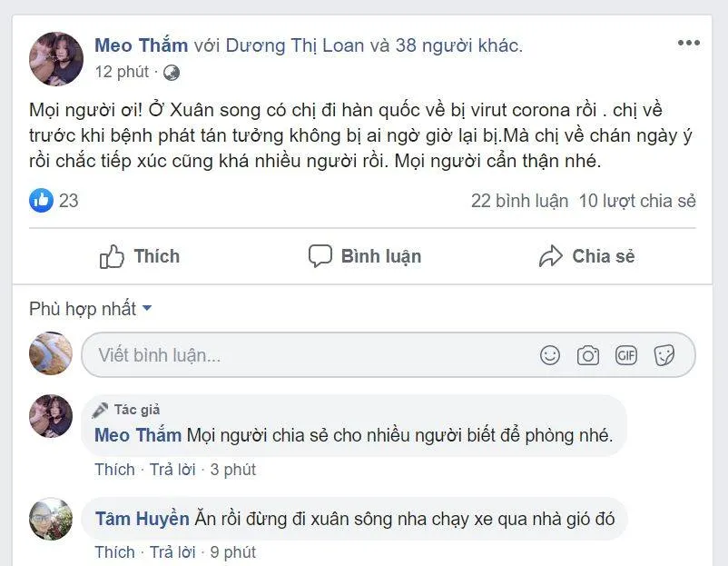This screenshot has height=566, width=728.
Task: Open Meo Thắm's profile from post header
Action: point(141,45)
